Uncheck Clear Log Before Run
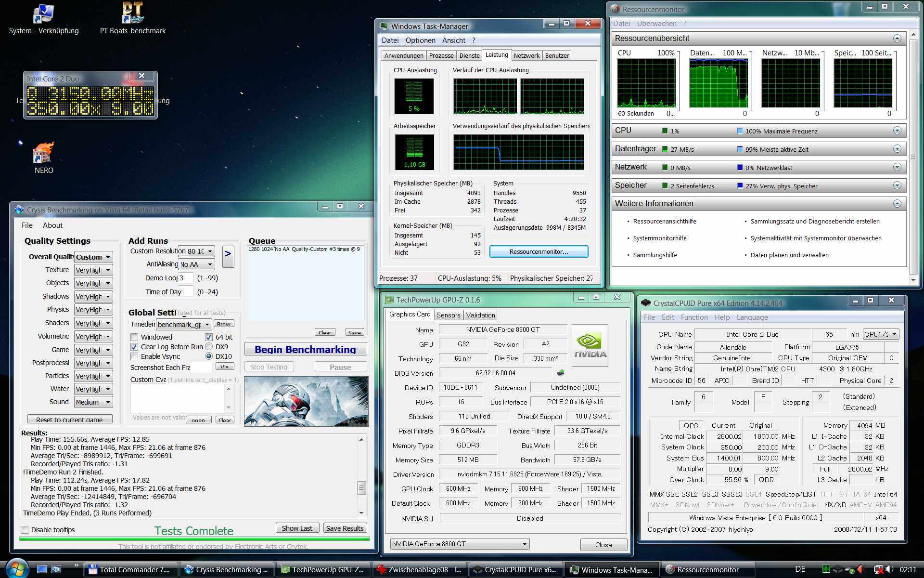The width and height of the screenshot is (924, 578). pos(135,347)
